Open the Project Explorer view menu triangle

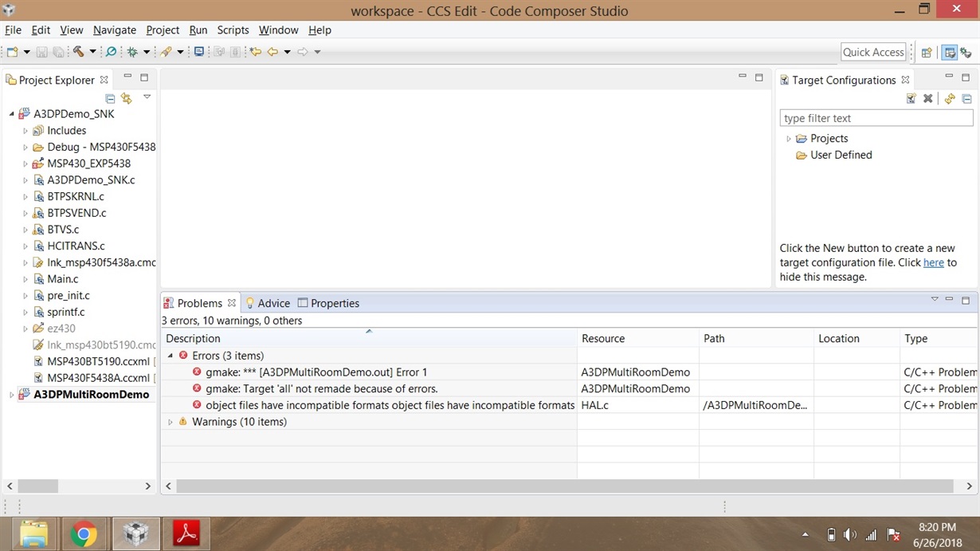pos(147,96)
